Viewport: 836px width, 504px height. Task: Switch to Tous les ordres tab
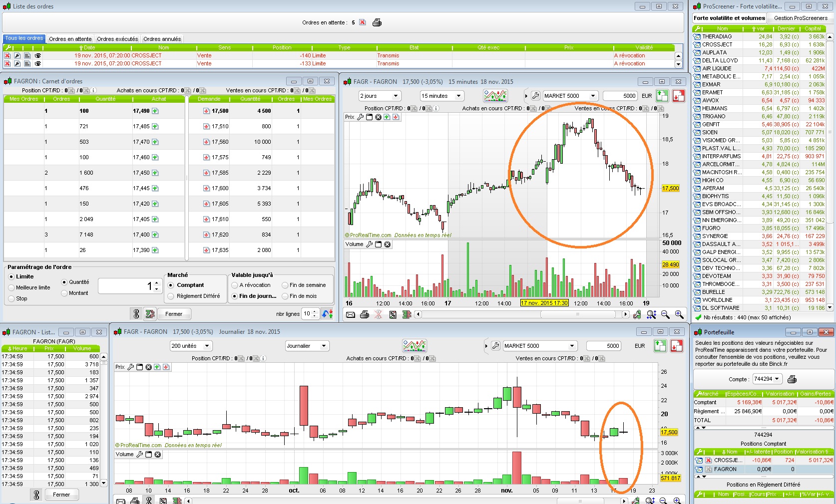click(24, 38)
